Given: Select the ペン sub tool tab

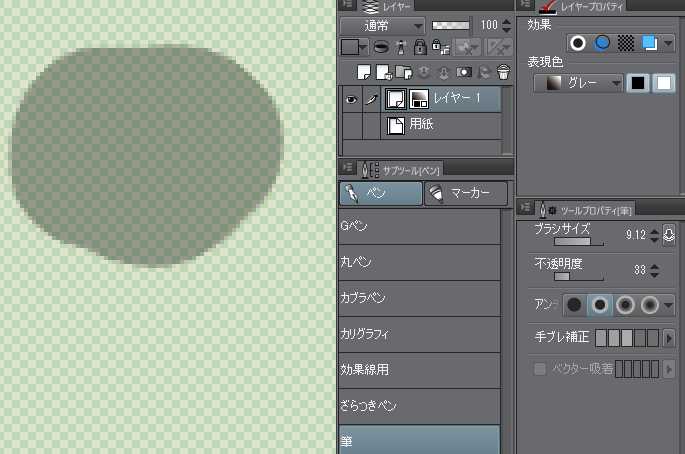Looking at the screenshot, I should tap(380, 193).
